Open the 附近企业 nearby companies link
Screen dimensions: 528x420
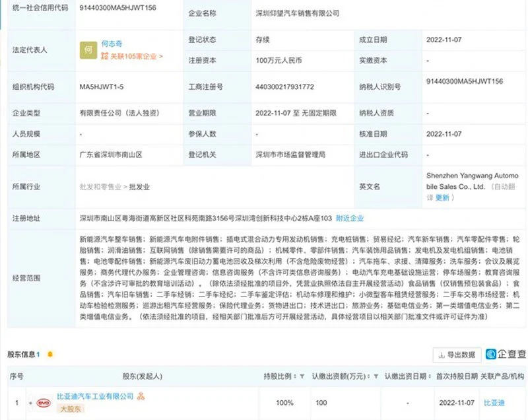[x=350, y=218]
